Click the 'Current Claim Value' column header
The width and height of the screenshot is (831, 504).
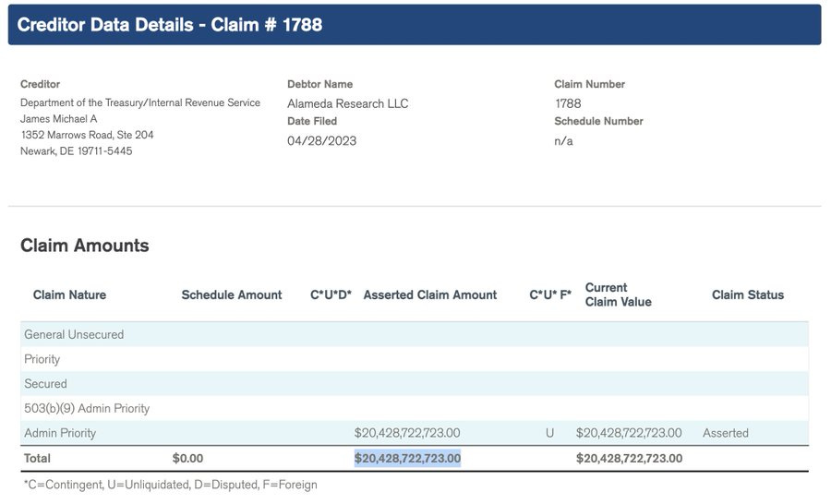point(618,294)
